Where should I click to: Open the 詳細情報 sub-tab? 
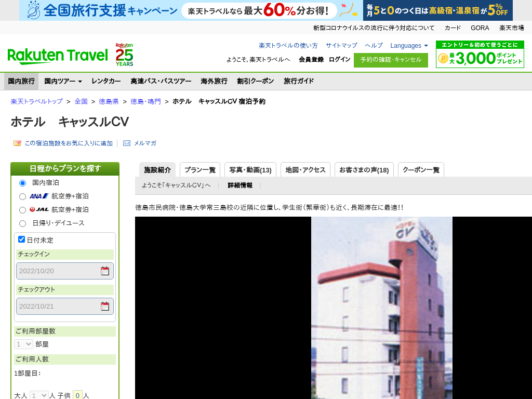pyautogui.click(x=240, y=185)
